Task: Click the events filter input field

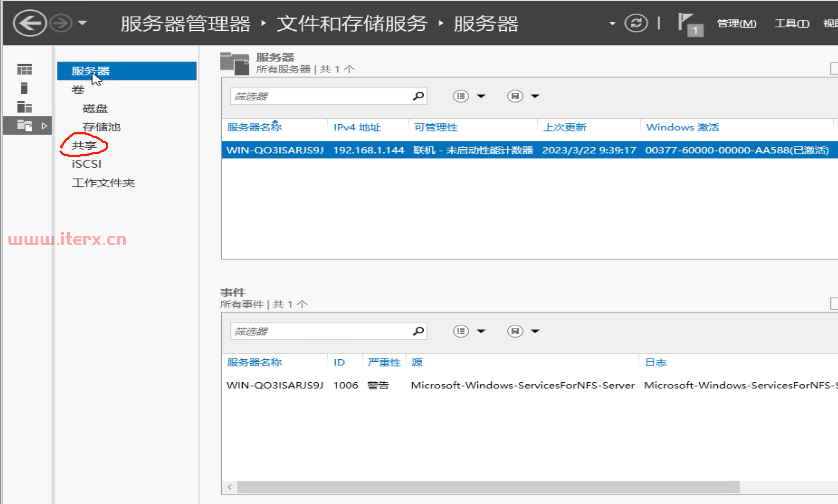Action: coord(328,331)
